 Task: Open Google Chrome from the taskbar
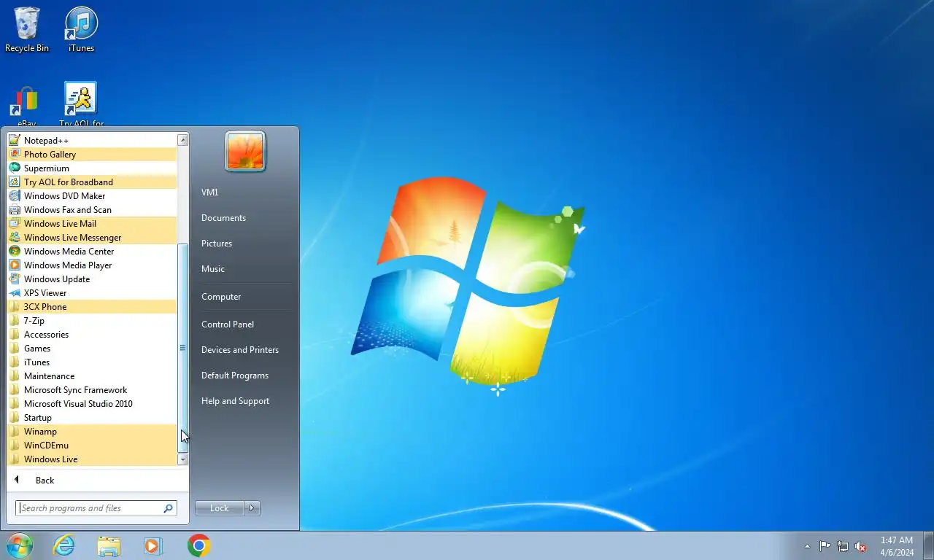(198, 545)
